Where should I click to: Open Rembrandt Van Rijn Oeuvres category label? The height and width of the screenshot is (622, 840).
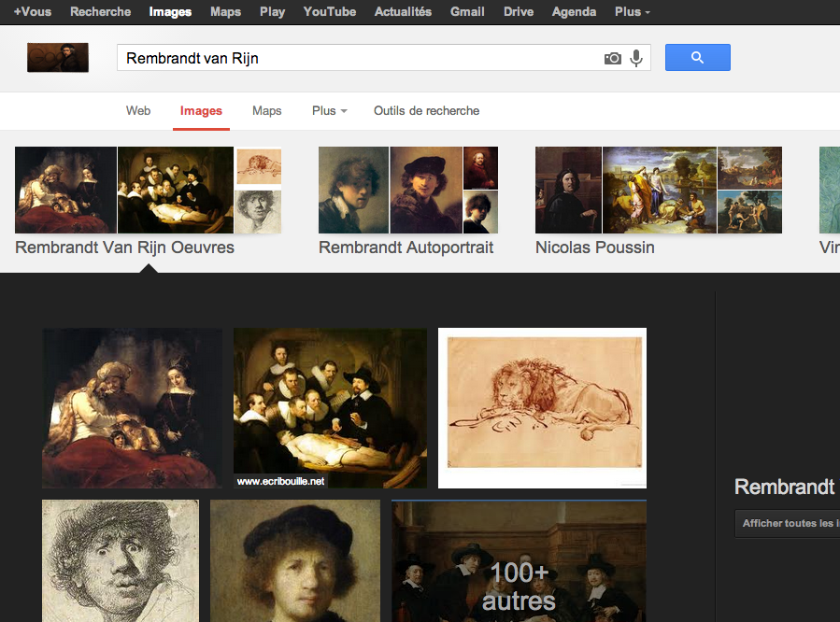click(125, 247)
